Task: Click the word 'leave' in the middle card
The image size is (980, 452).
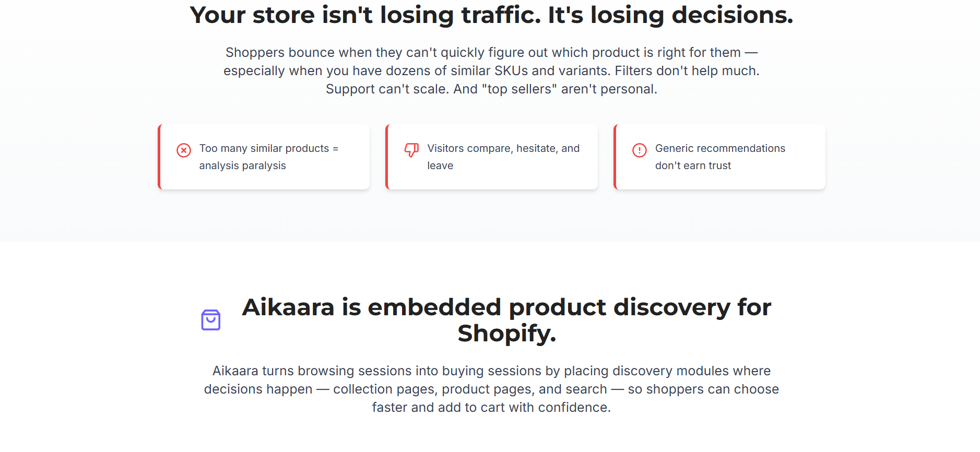Action: (x=440, y=166)
